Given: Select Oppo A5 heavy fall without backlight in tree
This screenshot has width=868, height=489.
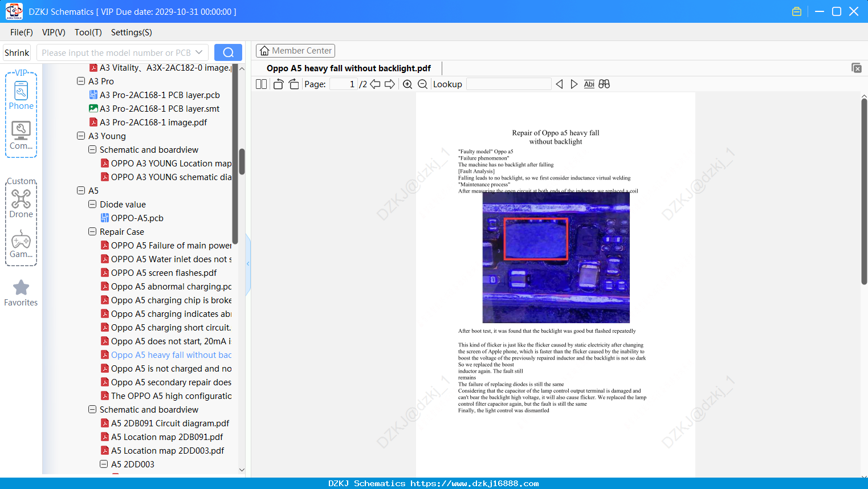Looking at the screenshot, I should [x=166, y=354].
